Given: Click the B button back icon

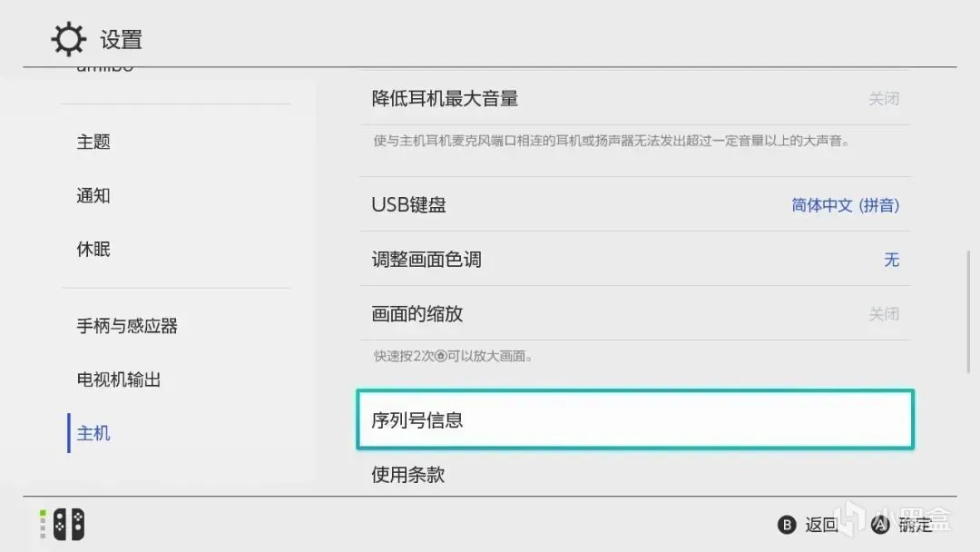Looking at the screenshot, I should (x=786, y=525).
